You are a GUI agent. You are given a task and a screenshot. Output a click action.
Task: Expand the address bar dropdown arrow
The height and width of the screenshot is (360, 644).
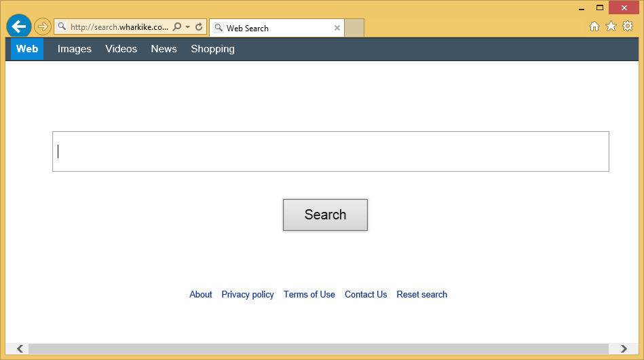point(188,27)
